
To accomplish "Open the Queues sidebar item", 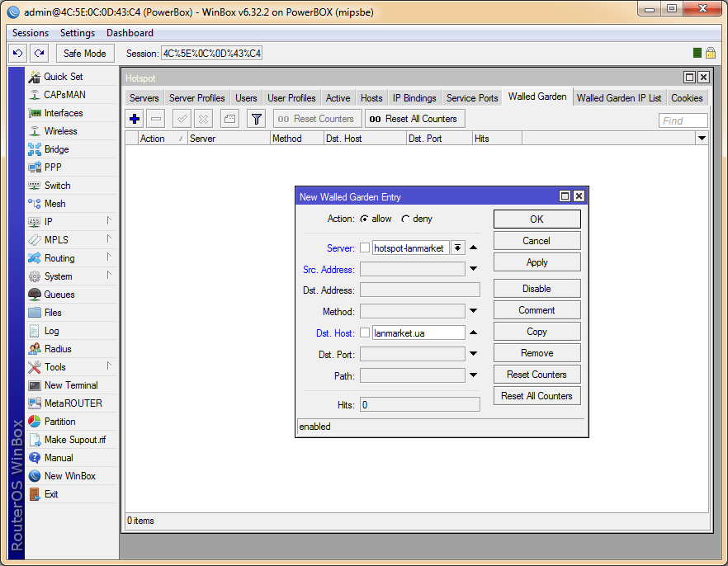I will click(59, 295).
